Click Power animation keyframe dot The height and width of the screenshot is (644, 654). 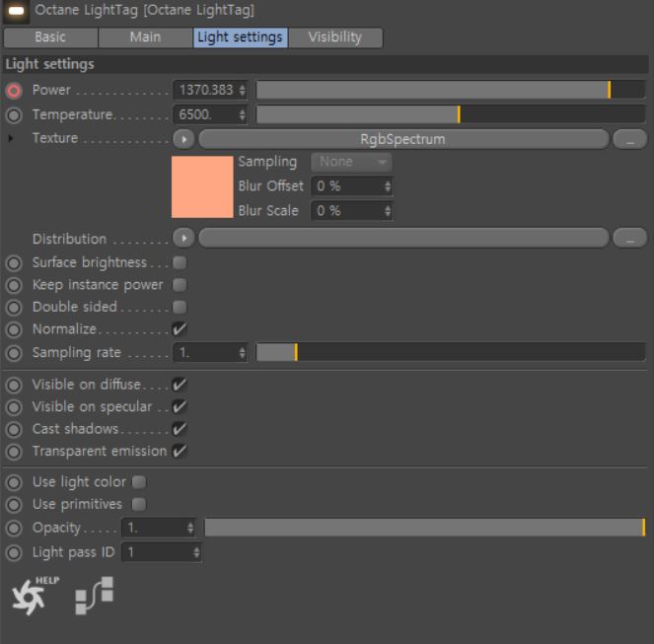point(14,91)
